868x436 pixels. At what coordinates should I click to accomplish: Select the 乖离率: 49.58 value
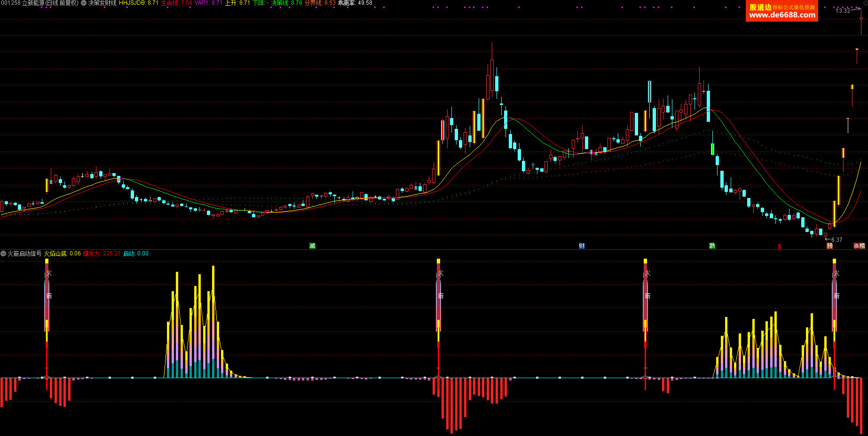355,3
